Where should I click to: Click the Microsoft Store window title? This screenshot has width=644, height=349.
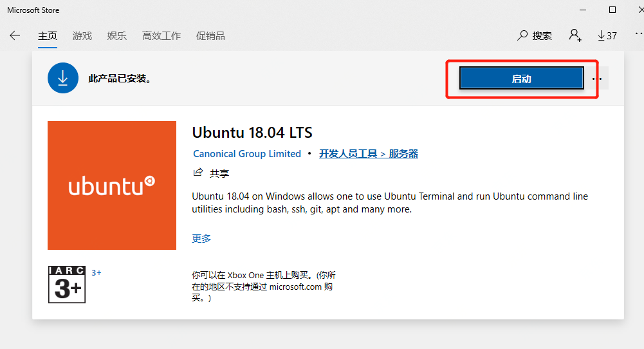pos(33,10)
